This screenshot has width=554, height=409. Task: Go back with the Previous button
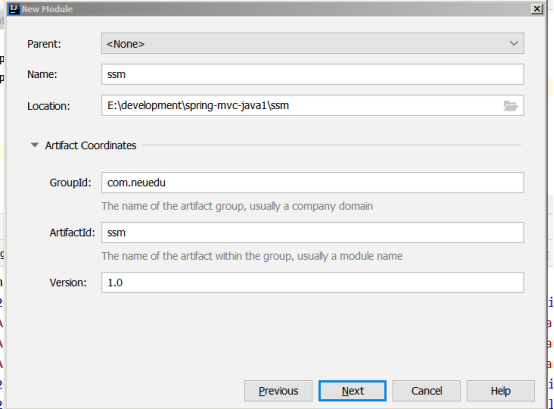coord(278,391)
